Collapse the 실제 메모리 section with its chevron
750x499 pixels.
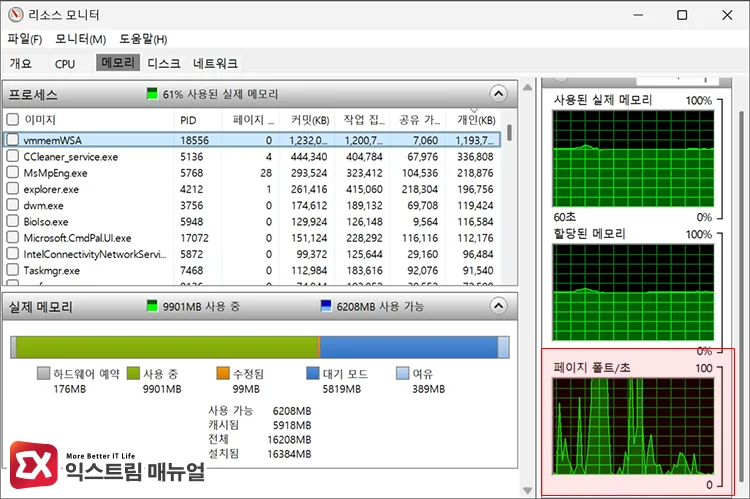tap(498, 306)
